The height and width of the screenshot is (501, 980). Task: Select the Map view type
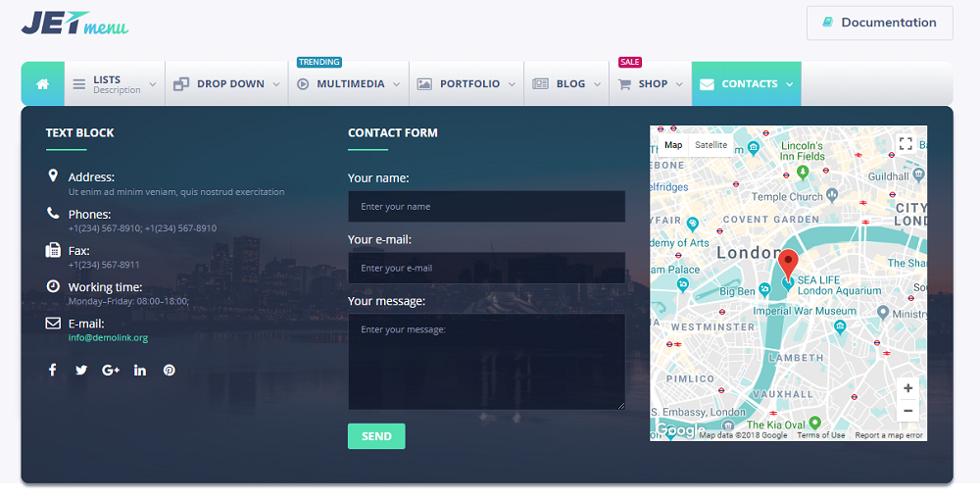coord(673,145)
